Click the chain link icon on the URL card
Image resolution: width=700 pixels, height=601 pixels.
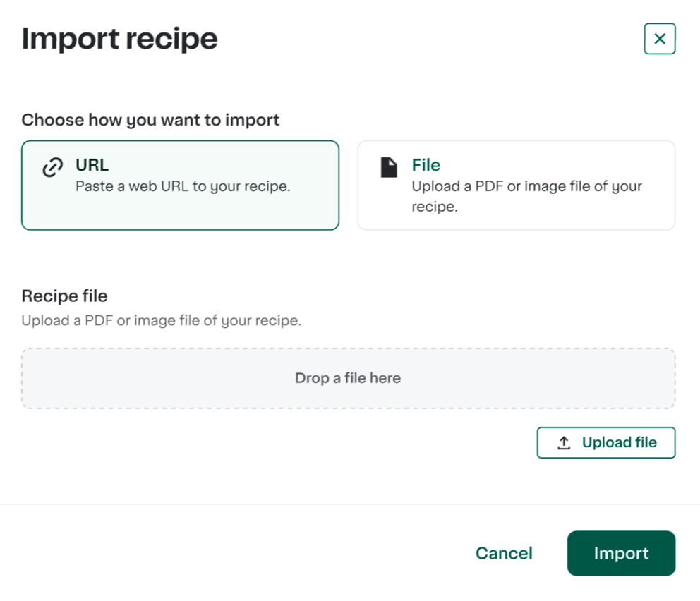click(52, 166)
